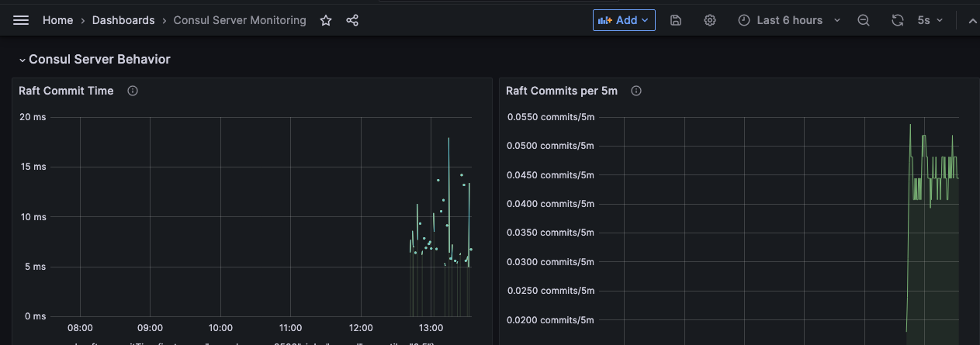Collapse the top toolbar chevron
This screenshot has height=345, width=980.
(971, 20)
